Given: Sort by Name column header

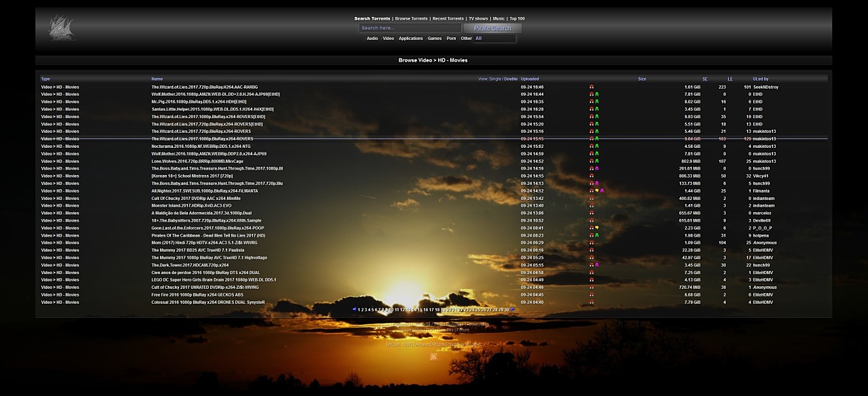Looking at the screenshot, I should point(157,79).
